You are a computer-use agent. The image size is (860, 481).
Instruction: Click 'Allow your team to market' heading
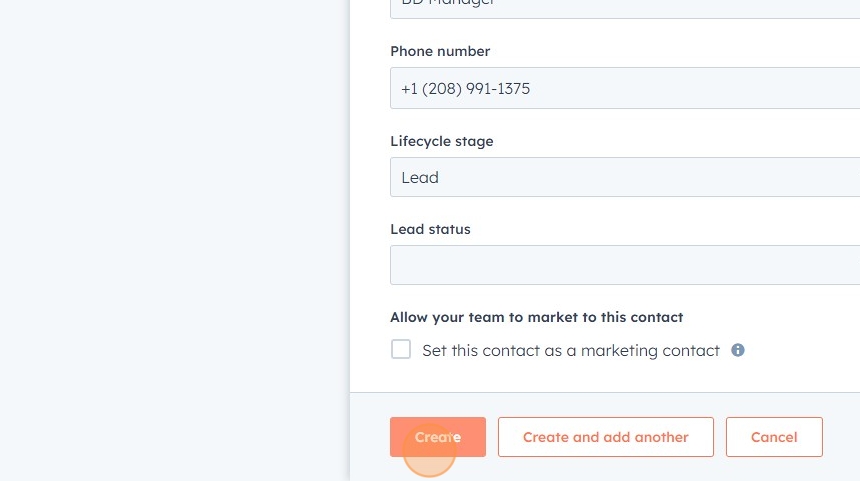(x=536, y=317)
